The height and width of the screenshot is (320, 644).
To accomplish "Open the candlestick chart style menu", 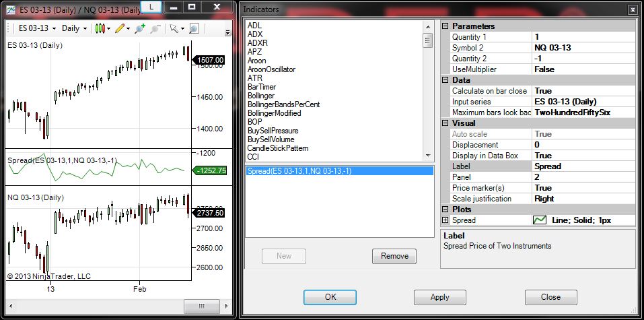I will pos(103,28).
